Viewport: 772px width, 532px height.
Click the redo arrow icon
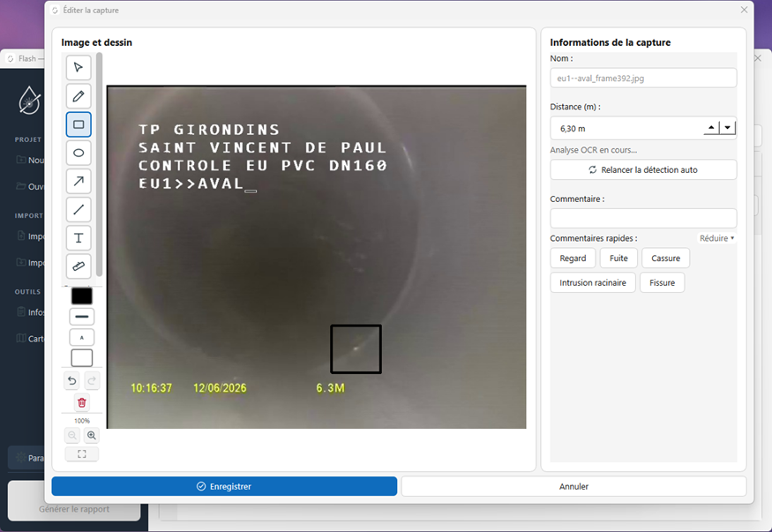pyautogui.click(x=92, y=380)
